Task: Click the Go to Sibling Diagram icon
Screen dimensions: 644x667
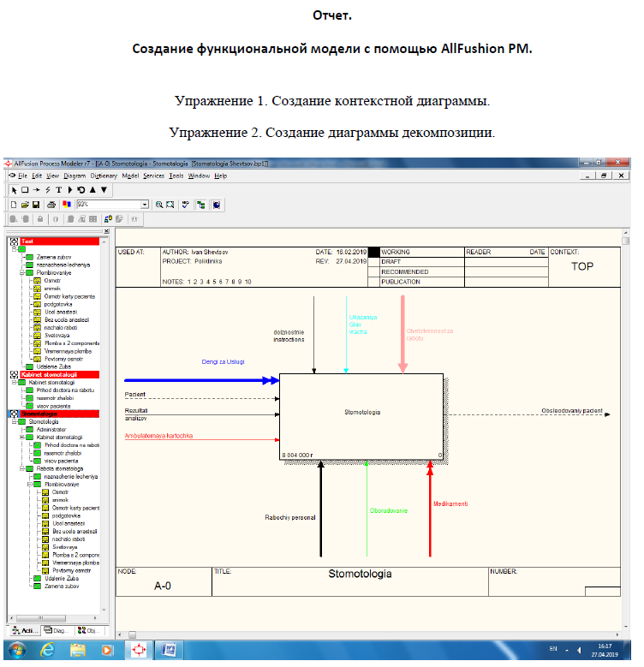Action: point(81,190)
